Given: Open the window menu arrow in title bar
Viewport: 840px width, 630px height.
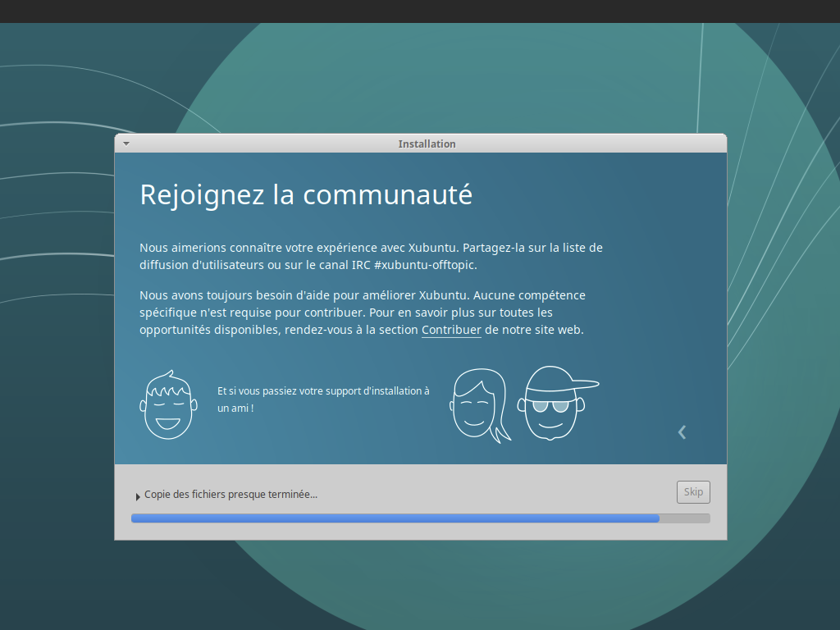Looking at the screenshot, I should [x=126, y=144].
